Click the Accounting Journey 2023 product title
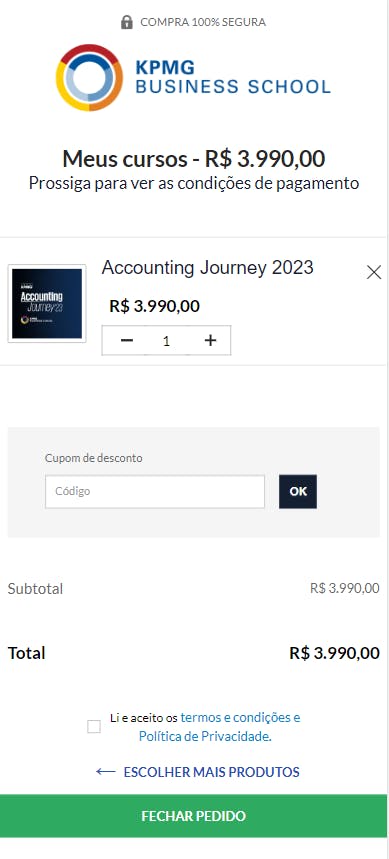 point(208,268)
